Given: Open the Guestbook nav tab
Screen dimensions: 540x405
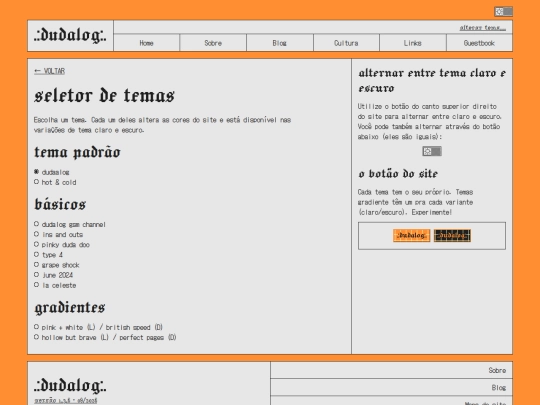Looking at the screenshot, I should tap(479, 43).
